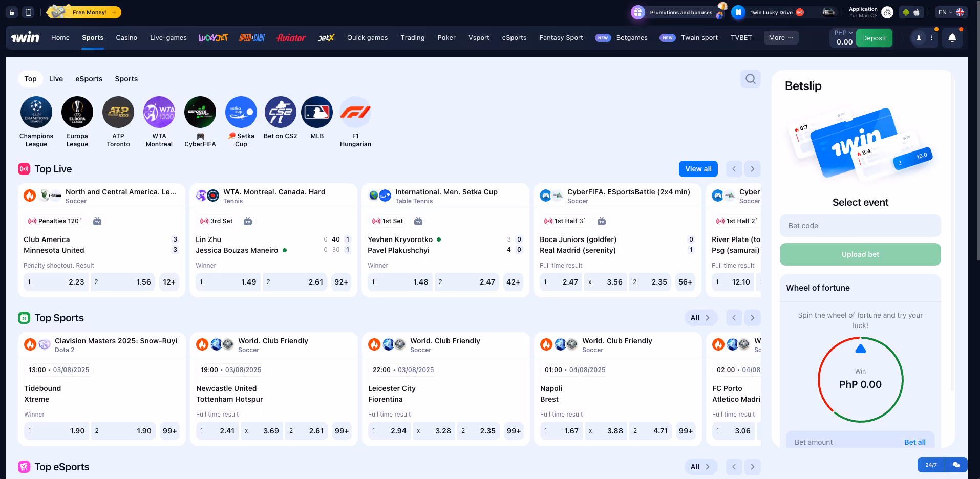The image size is (980, 479).
Task: Click View all in Top Live
Action: tap(698, 169)
